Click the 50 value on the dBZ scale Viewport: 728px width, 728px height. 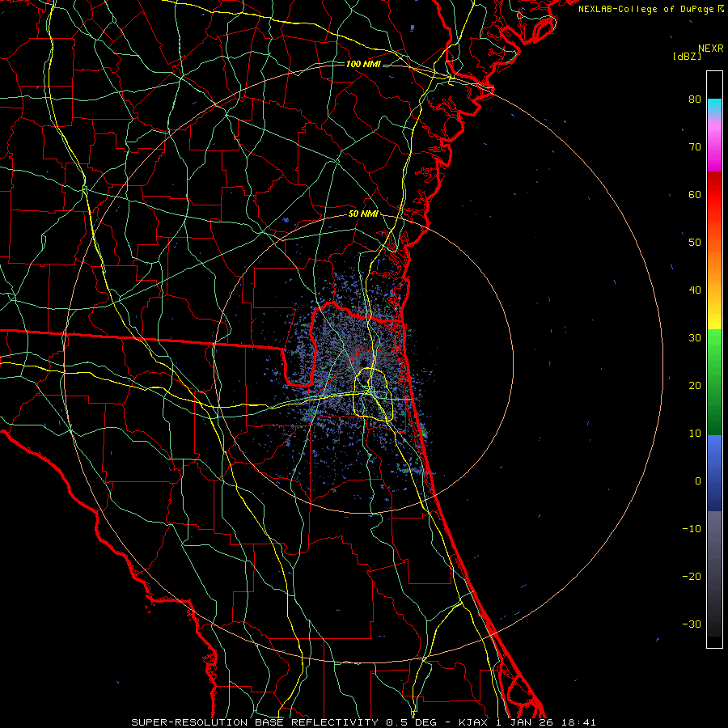[x=695, y=243]
